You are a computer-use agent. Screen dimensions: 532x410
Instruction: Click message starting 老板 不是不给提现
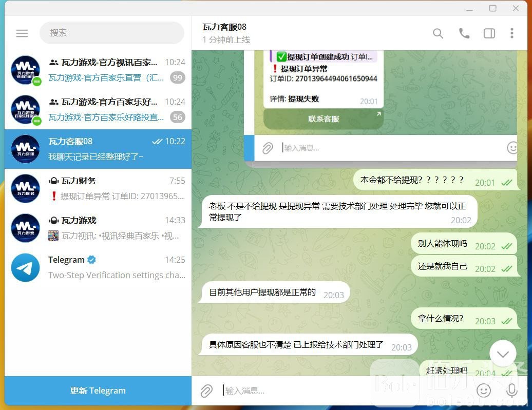339,211
